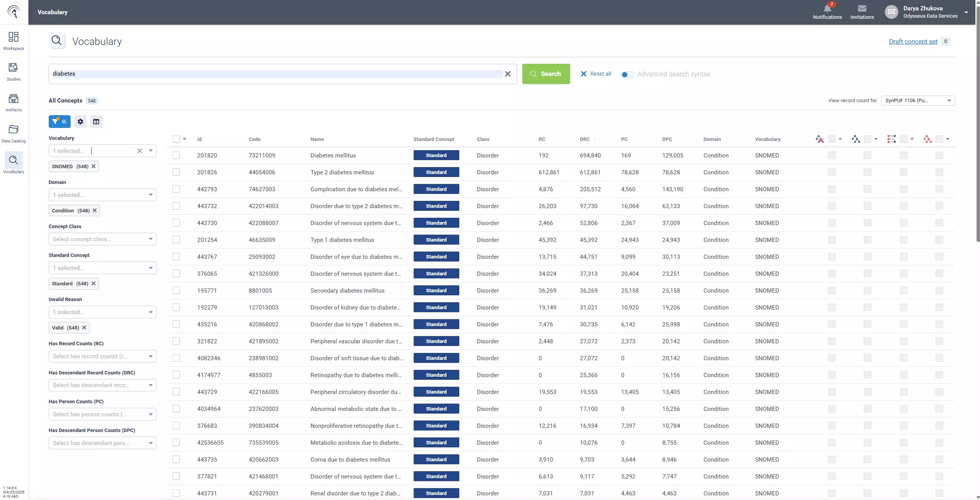Open the Invalid Reason dropdown

(x=102, y=312)
